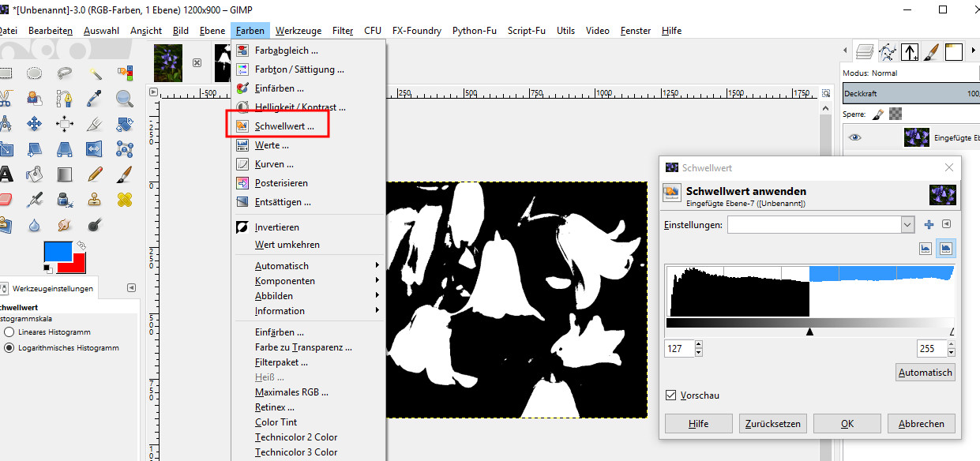Open settings menu arrow beside plus icon
Viewport: 980px width, 461px height.
coord(946,225)
